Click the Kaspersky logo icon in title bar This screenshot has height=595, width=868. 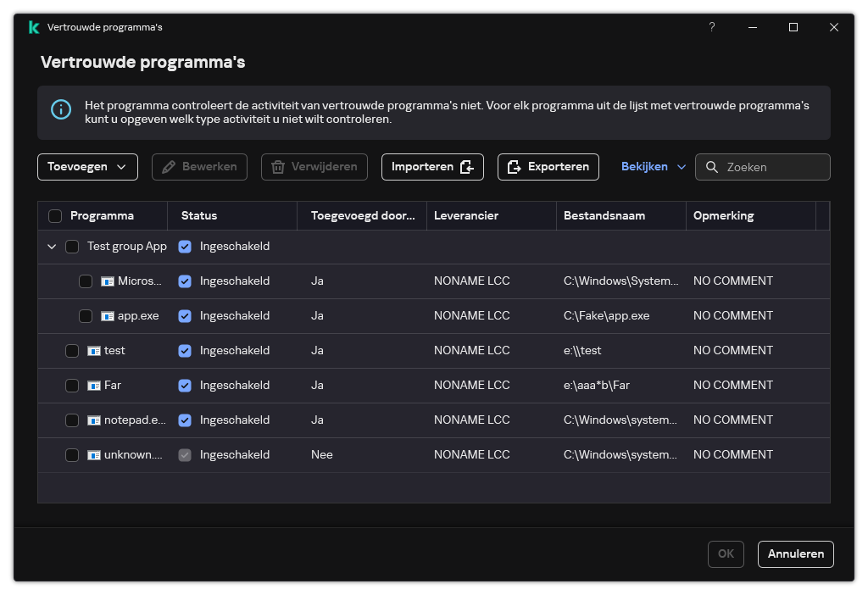tap(34, 27)
